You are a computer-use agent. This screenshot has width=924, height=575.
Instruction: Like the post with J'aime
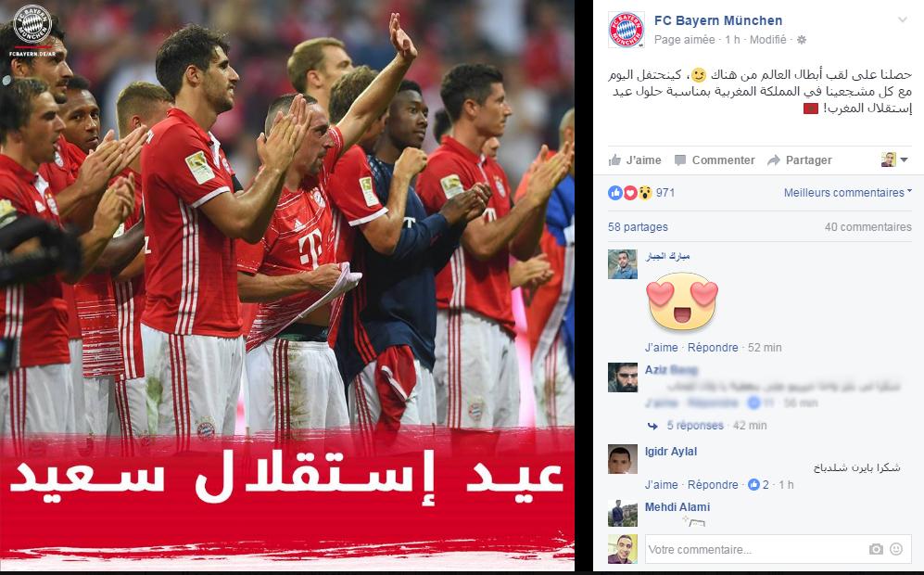point(635,160)
